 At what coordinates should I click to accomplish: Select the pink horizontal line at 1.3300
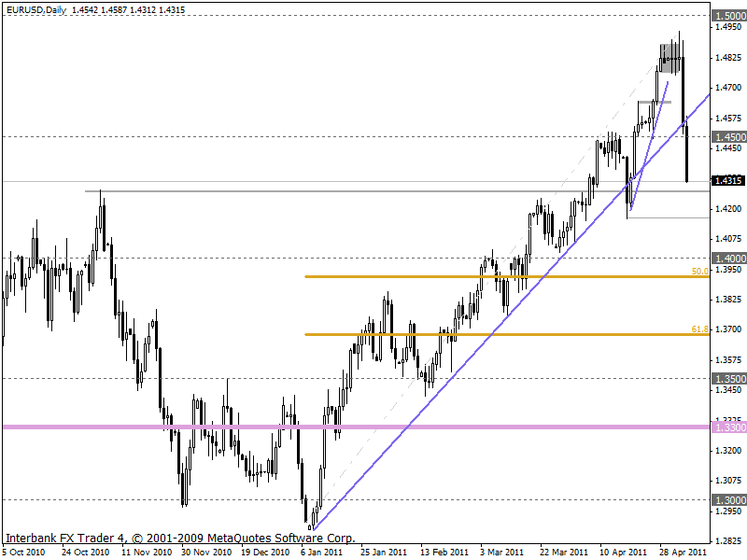pyautogui.click(x=357, y=427)
